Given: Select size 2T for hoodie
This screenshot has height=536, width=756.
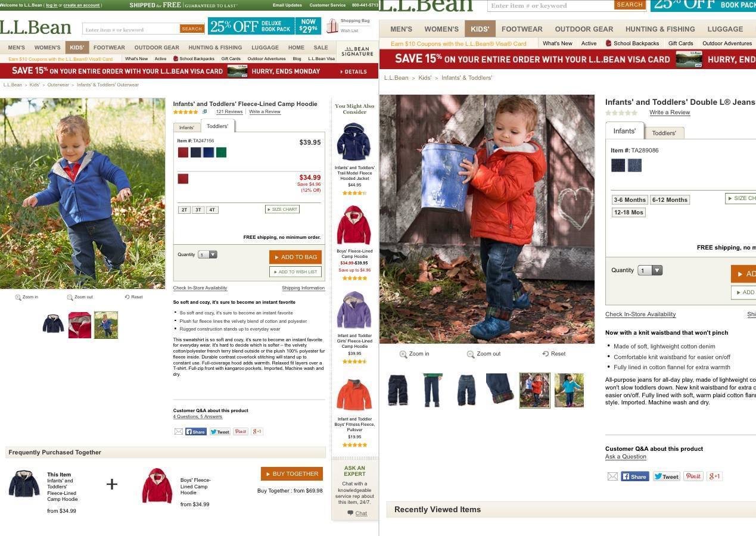Looking at the screenshot, I should (x=184, y=210).
